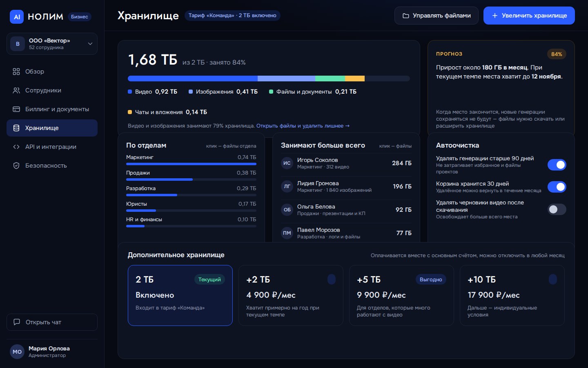Click the НОЛИМ AI logo icon

(17, 17)
